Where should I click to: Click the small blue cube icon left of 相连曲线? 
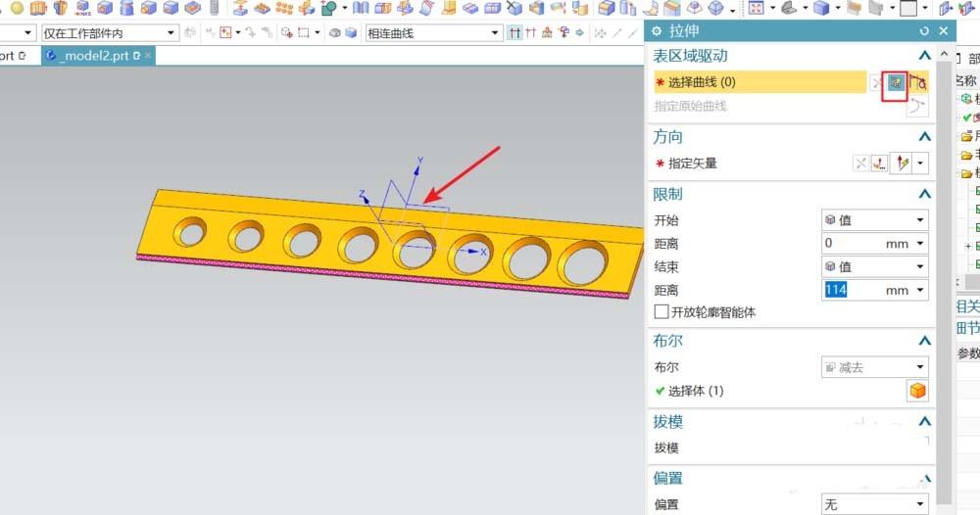pyautogui.click(x=351, y=33)
